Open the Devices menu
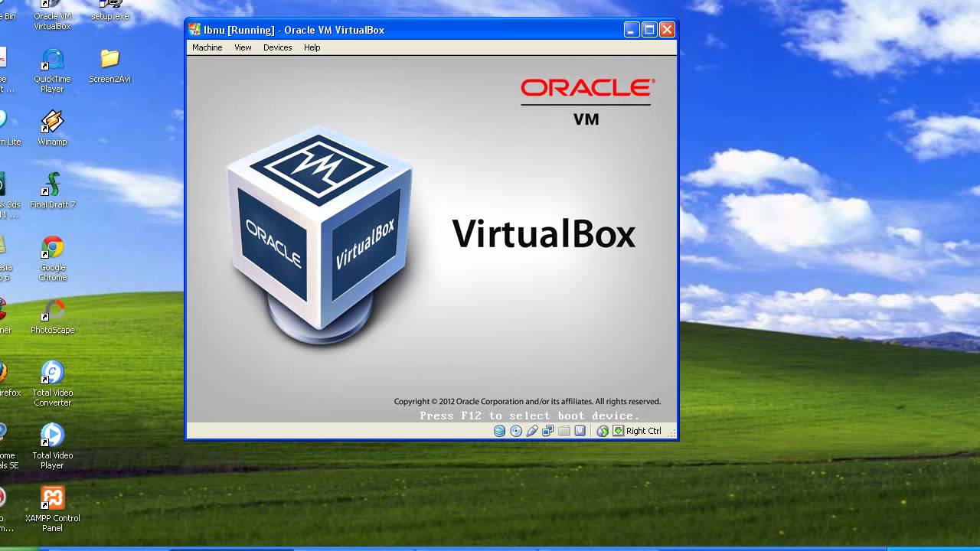 (277, 47)
